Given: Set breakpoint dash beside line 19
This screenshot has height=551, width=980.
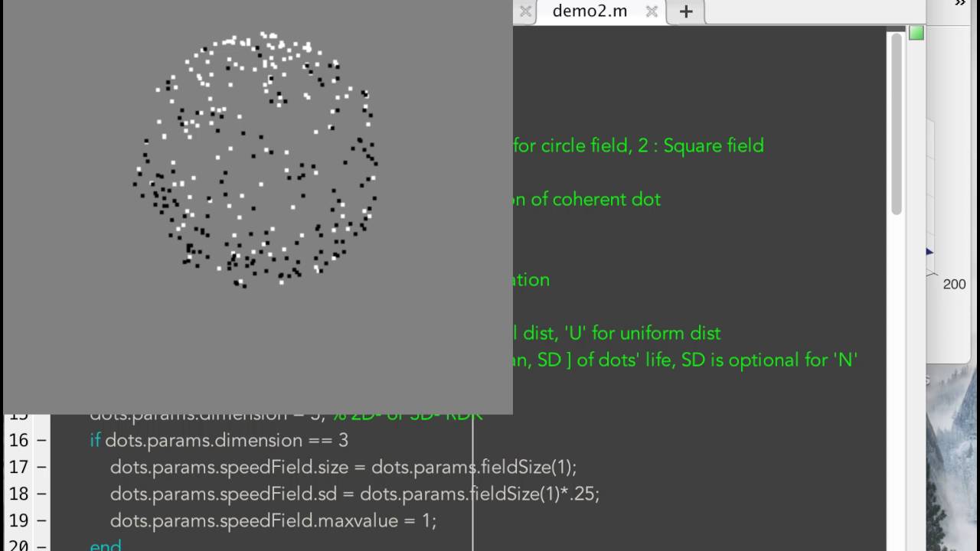Looking at the screenshot, I should (x=41, y=521).
